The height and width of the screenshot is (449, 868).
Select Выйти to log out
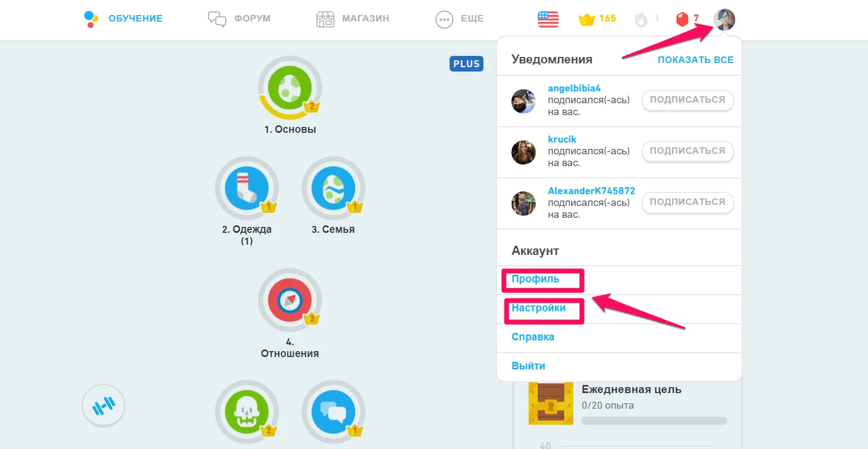pyautogui.click(x=619, y=367)
